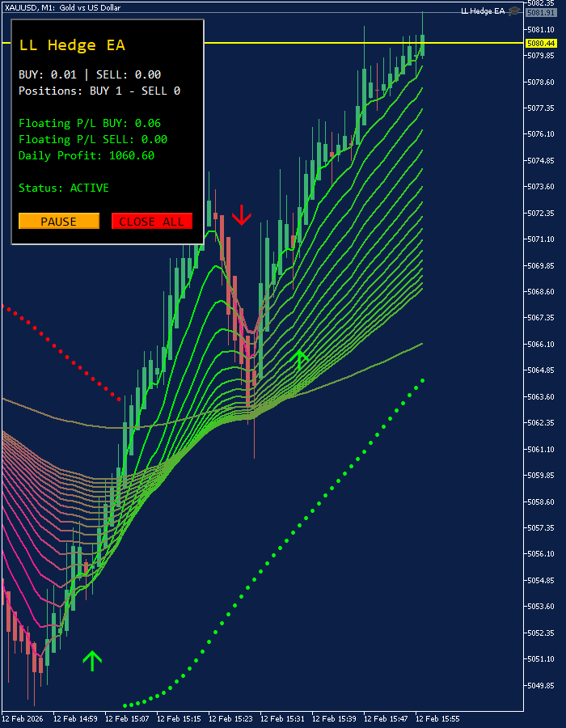Viewport: 566px width, 728px height.
Task: Click the green up arrow near 14:59
Action: point(92,661)
